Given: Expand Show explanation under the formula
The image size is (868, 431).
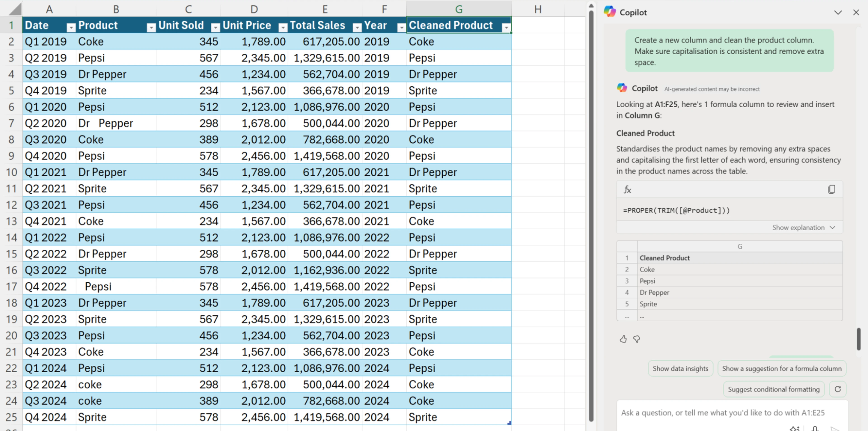Looking at the screenshot, I should (x=804, y=227).
